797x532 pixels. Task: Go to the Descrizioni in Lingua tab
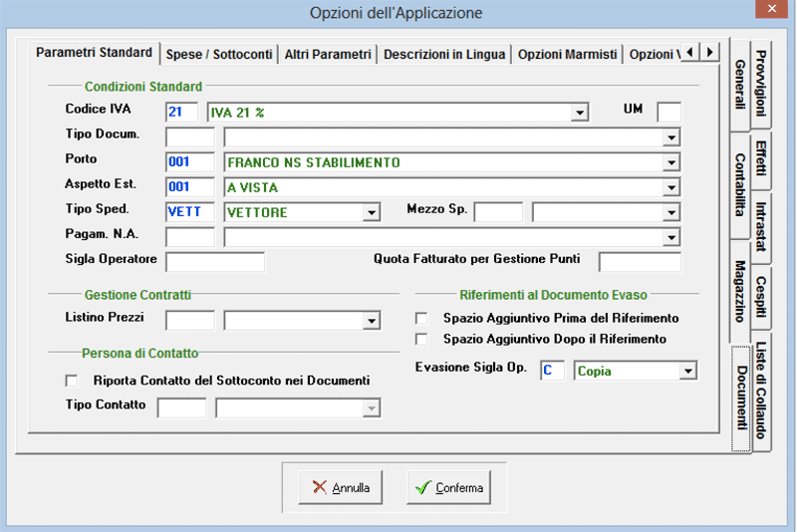click(x=444, y=55)
